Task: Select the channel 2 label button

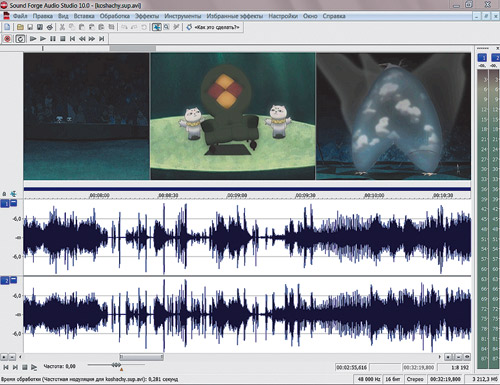Action: (5, 281)
